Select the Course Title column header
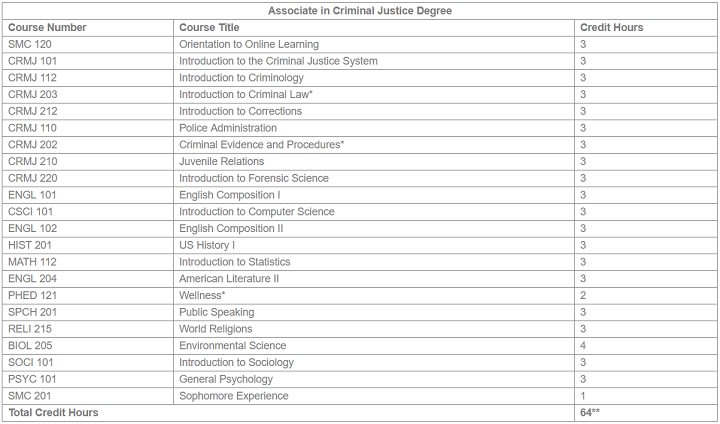Image resolution: width=720 pixels, height=424 pixels. [209, 28]
